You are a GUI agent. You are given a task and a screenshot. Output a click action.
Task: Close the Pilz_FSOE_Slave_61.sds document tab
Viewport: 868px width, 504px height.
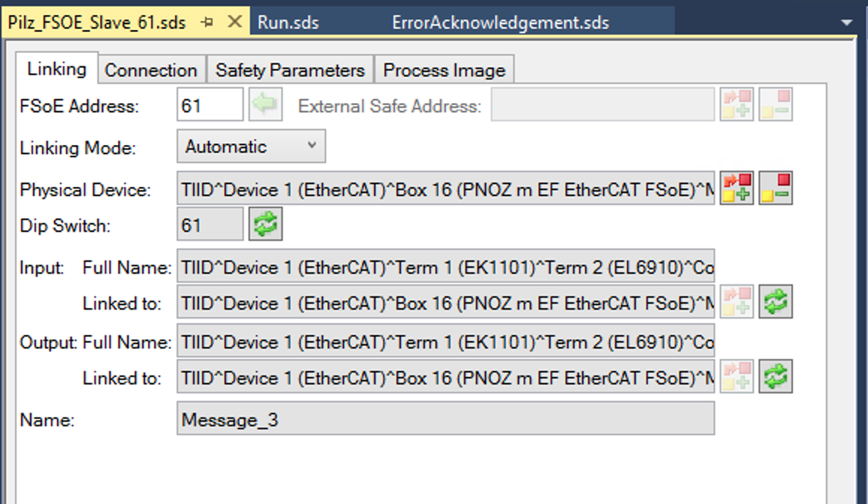(x=235, y=22)
